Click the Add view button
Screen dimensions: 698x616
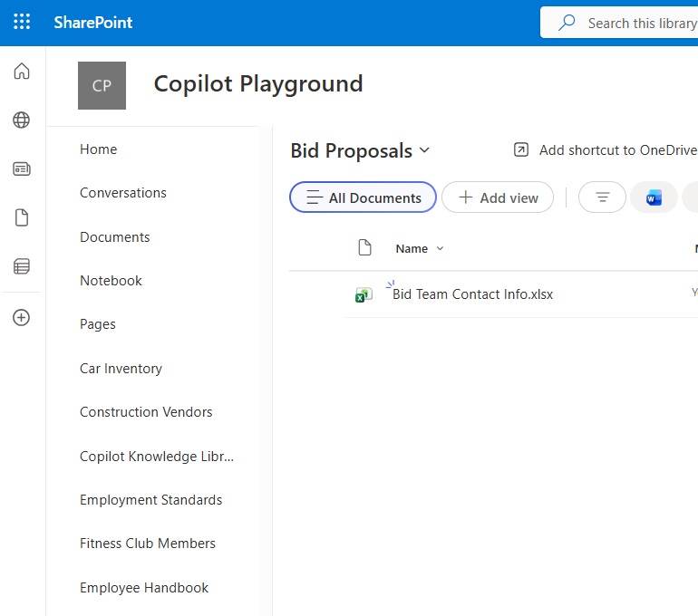click(x=498, y=197)
